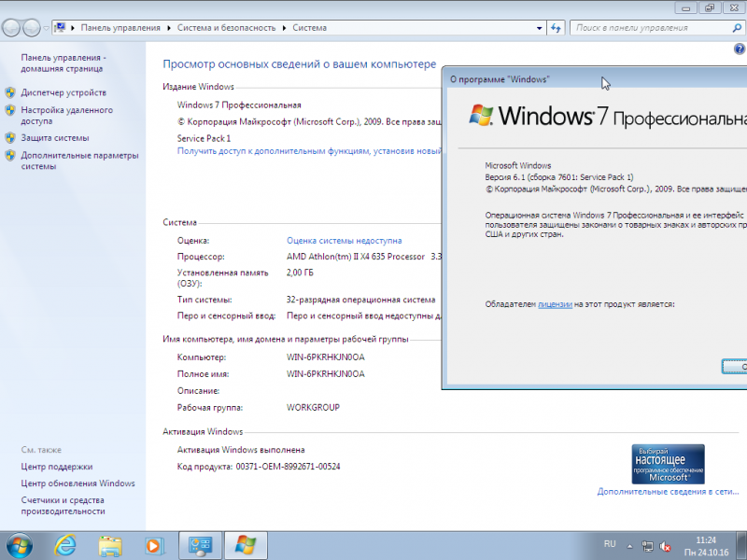Image resolution: width=747 pixels, height=560 pixels.
Task: Launch Windows Media Player from taskbar
Action: click(x=154, y=546)
